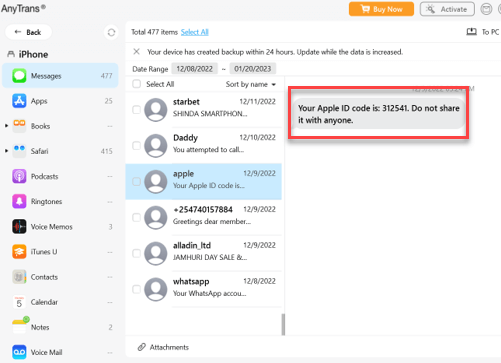Screen dimensions: 501x363
Task: Select the Podcasts sidebar item
Action: [x=60, y=176]
